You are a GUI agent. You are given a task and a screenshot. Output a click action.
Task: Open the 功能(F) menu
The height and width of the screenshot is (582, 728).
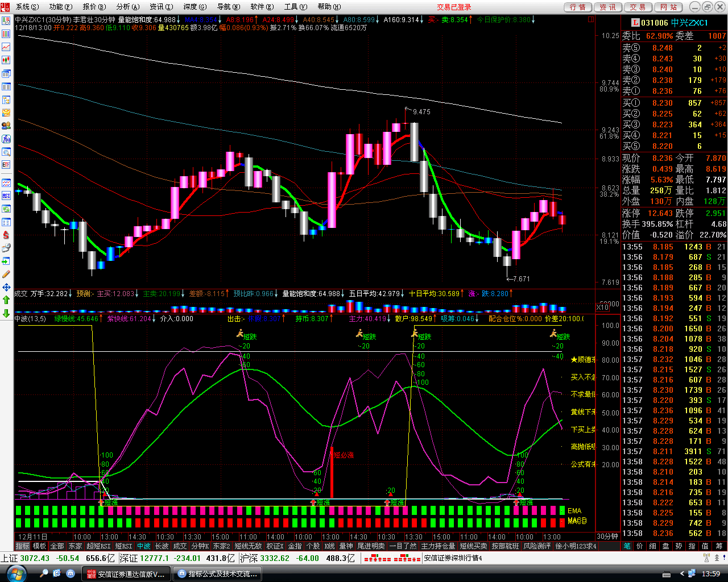tap(60, 7)
